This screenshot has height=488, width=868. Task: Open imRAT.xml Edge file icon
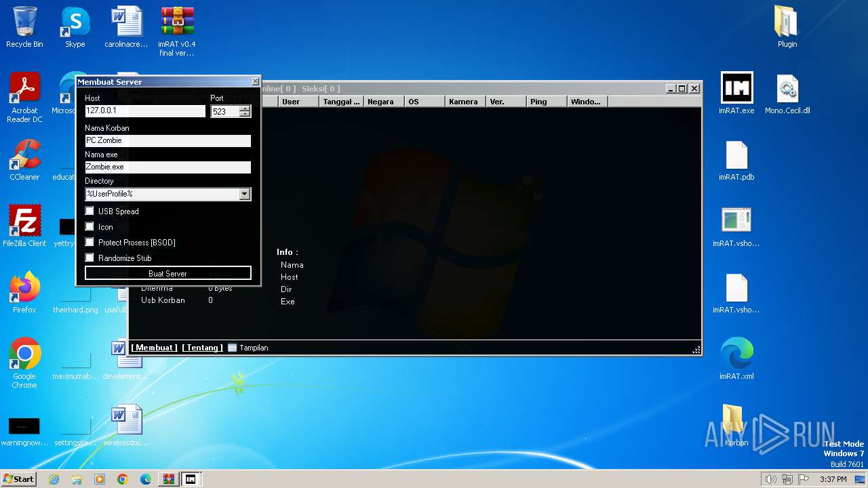click(736, 359)
